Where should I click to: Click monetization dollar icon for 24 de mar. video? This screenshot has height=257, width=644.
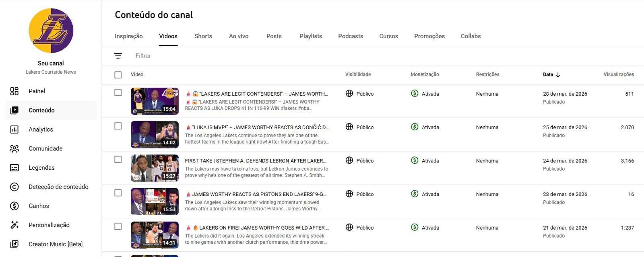(415, 160)
